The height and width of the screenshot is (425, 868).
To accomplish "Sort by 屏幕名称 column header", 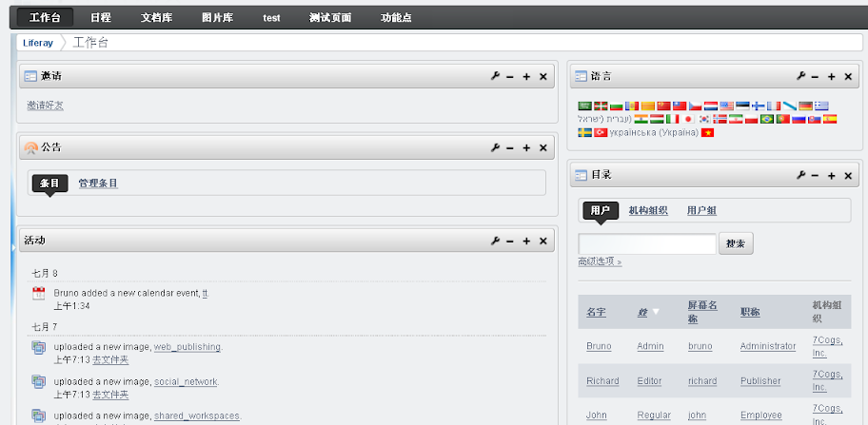I will pos(702,312).
